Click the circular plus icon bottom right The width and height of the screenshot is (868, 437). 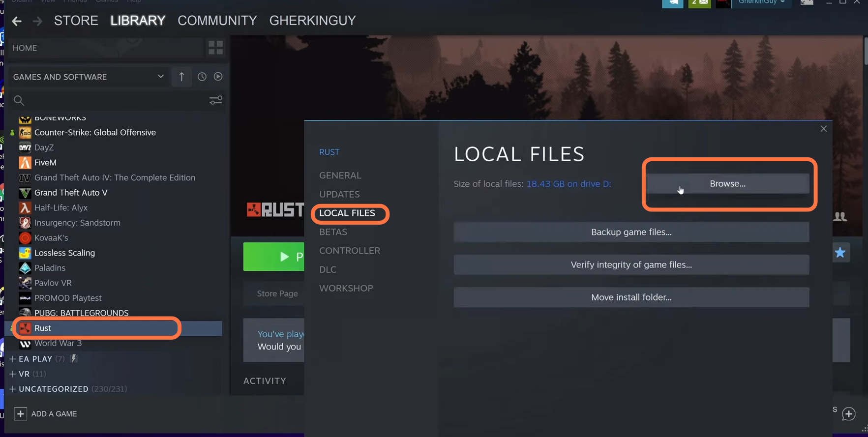[x=849, y=414]
